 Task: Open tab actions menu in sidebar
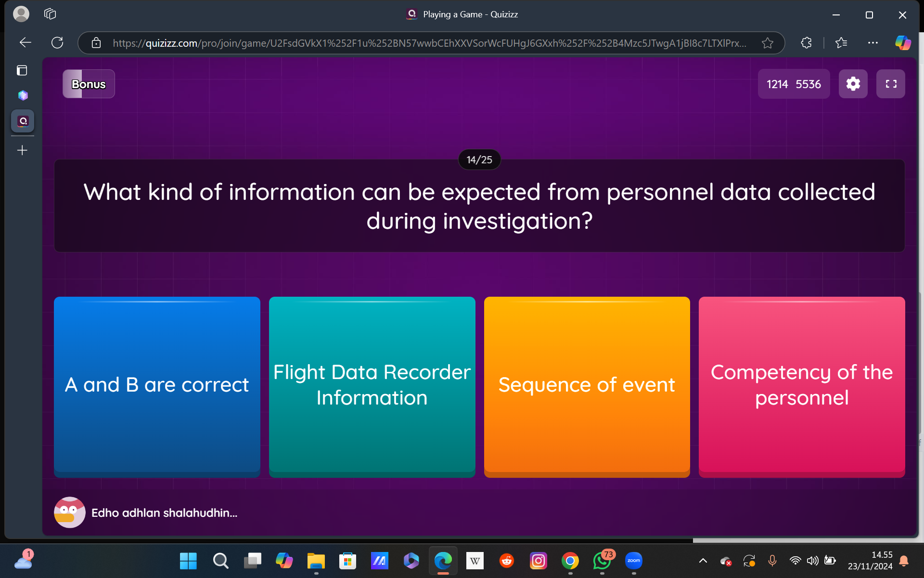click(x=22, y=70)
